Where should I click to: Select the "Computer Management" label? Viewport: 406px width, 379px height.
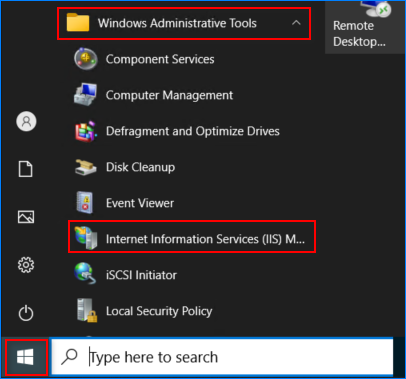(169, 95)
